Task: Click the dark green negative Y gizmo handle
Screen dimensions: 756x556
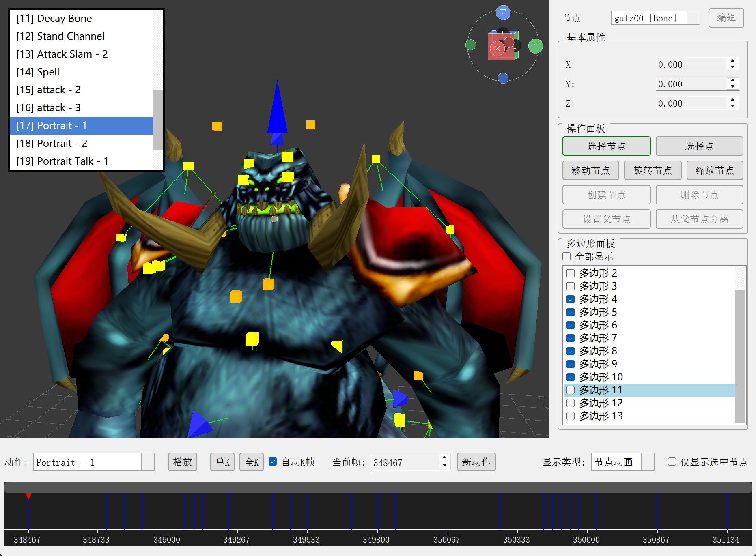Action: (471, 45)
